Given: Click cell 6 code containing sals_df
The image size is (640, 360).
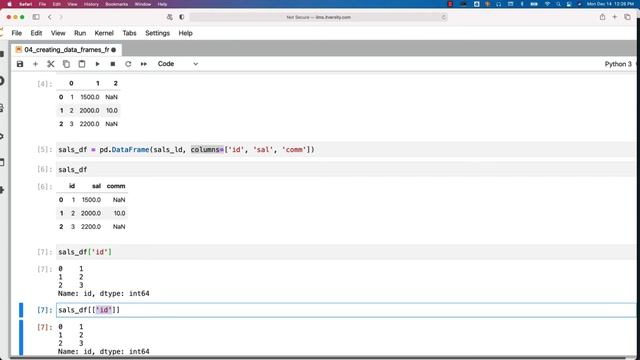Looking at the screenshot, I should [x=345, y=169].
